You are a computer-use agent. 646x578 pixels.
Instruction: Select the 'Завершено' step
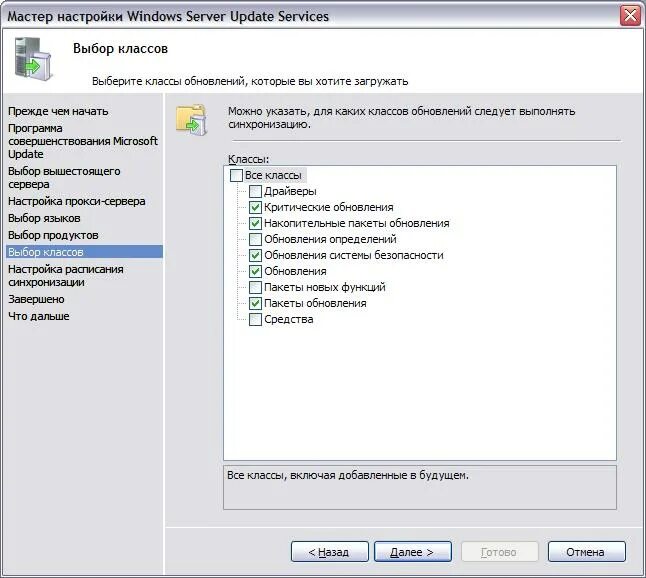(x=36, y=299)
